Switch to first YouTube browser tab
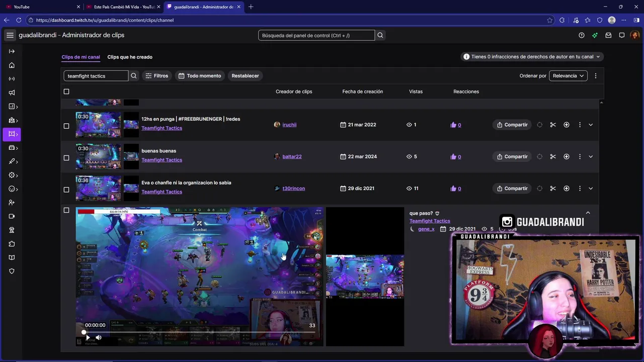Viewport: 644px width, 362px height. coord(43,7)
